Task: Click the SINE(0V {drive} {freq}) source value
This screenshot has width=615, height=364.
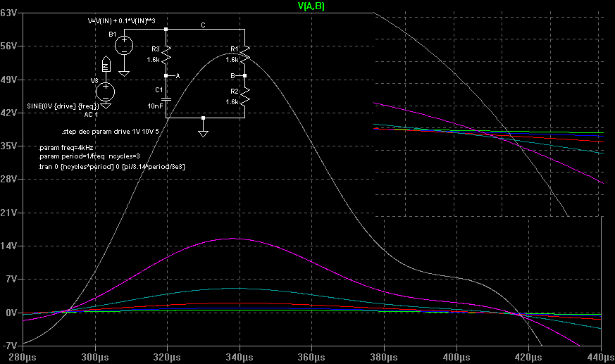Action: click(x=63, y=106)
